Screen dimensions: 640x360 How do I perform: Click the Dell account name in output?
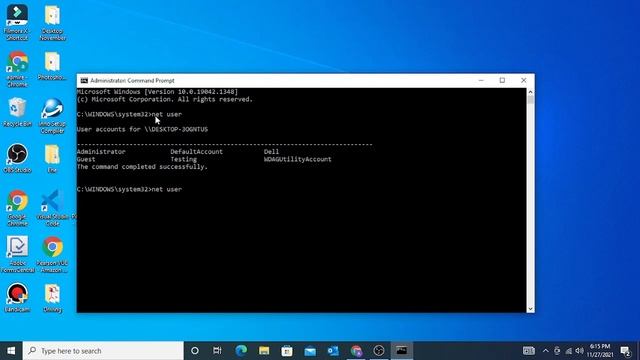271,151
